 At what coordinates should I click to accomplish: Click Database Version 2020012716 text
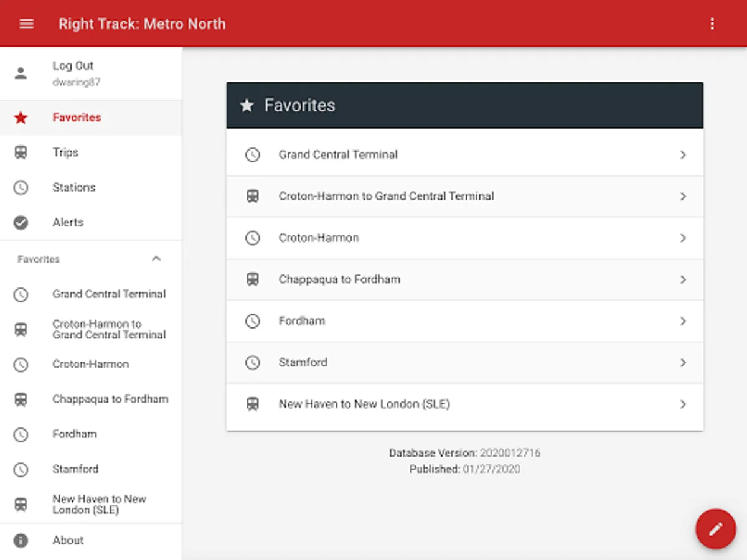[464, 453]
